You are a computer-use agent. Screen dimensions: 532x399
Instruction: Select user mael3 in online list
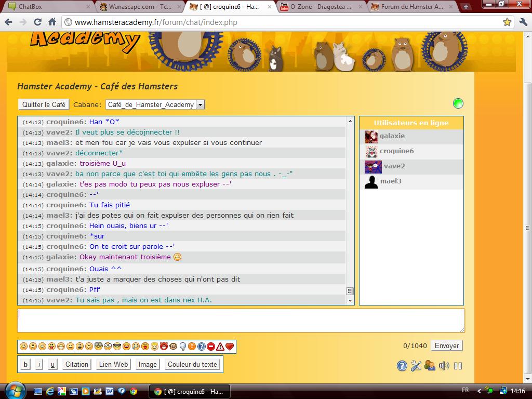click(x=411, y=181)
